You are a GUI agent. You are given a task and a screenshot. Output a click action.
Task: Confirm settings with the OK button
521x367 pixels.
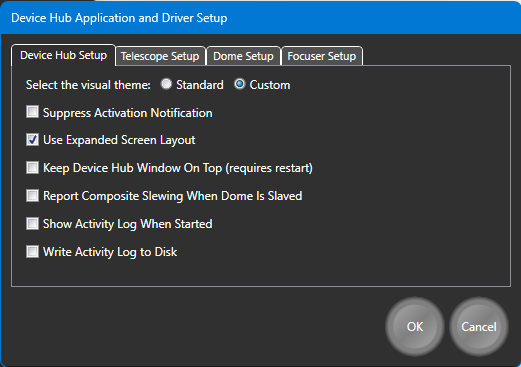tap(415, 327)
